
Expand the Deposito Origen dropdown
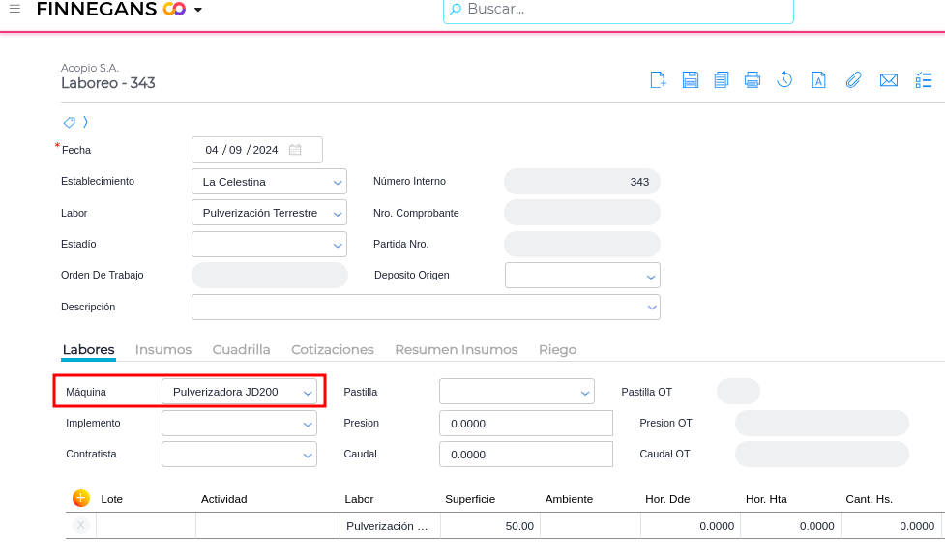click(x=650, y=276)
